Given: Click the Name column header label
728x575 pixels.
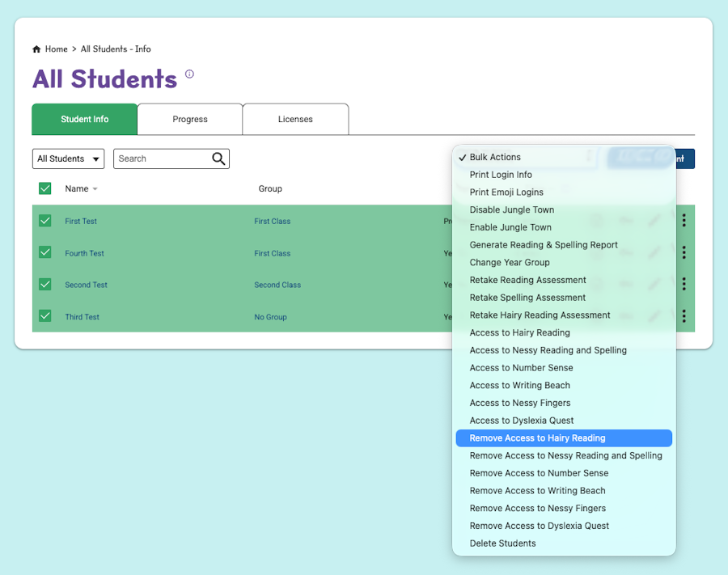Looking at the screenshot, I should 77,189.
